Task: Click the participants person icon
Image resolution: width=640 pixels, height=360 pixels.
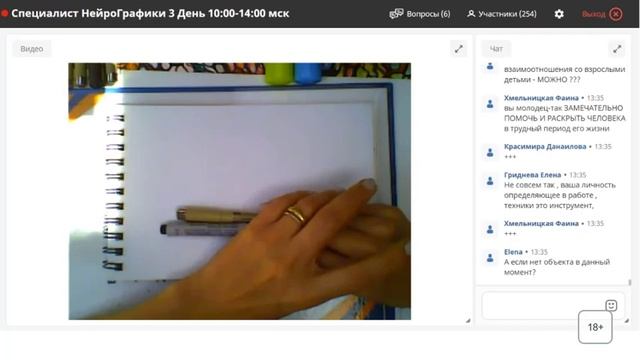Action: 471,14
